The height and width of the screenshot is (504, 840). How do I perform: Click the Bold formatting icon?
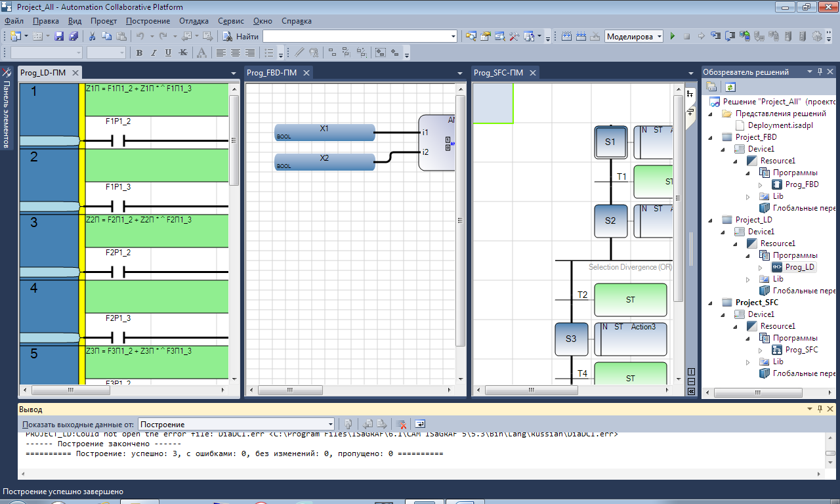139,53
